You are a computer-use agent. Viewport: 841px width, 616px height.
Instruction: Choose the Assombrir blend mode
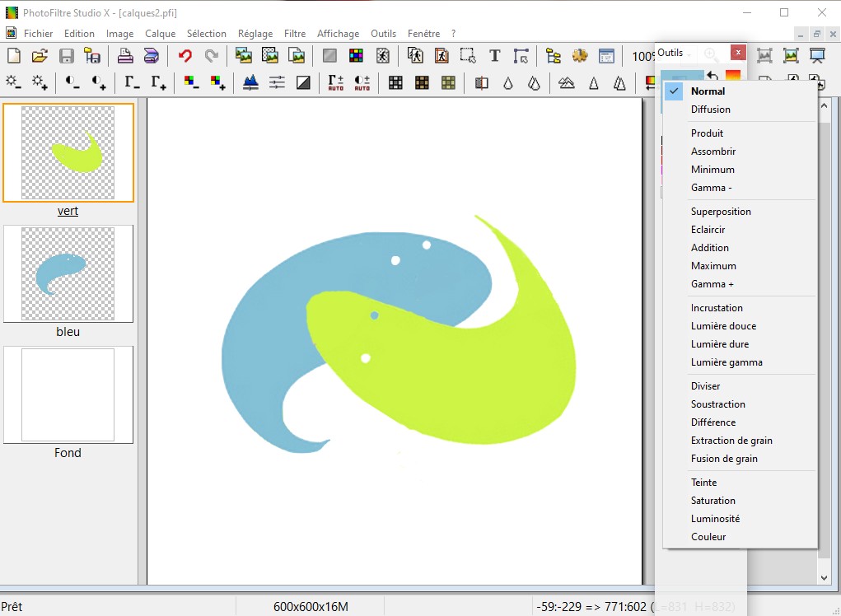(x=741, y=152)
